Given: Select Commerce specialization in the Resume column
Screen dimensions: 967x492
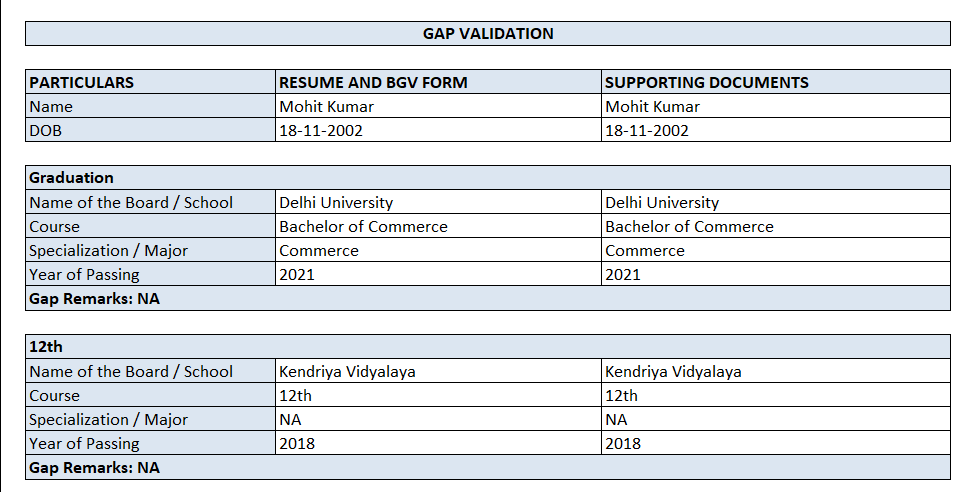Looking at the screenshot, I should click(x=319, y=251).
